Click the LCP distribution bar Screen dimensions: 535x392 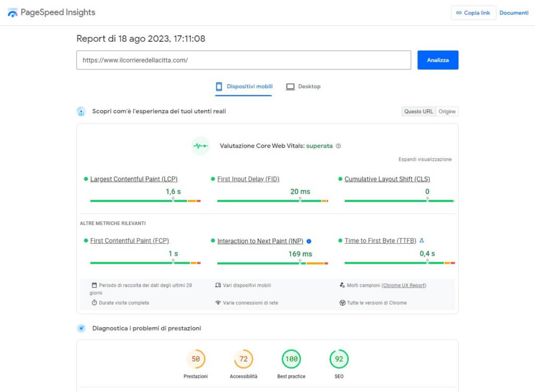pyautogui.click(x=145, y=201)
